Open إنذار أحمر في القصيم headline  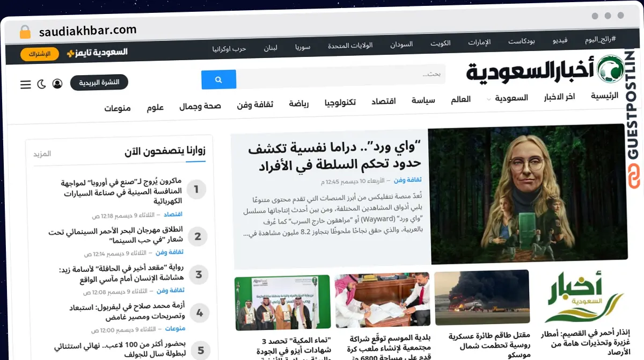[586, 342]
